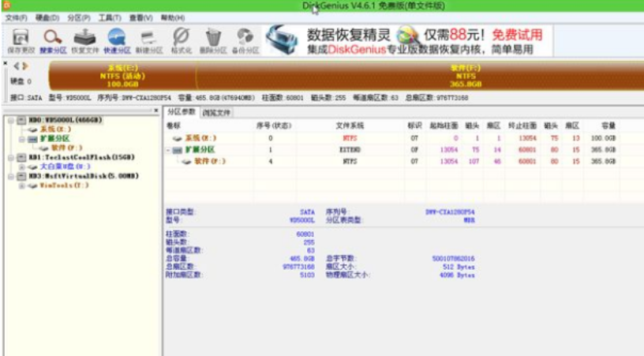Go to the previous disk with the left arrow

tap(16, 66)
